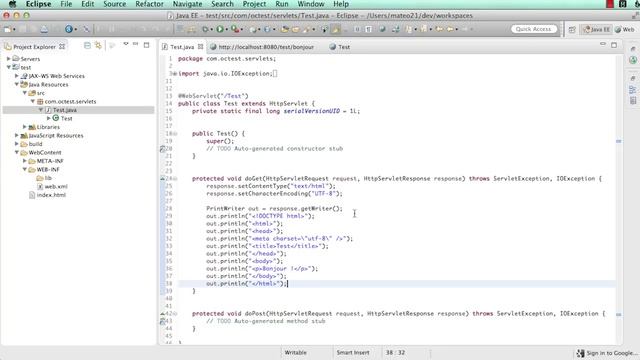Open the Project menu

click(254, 4)
